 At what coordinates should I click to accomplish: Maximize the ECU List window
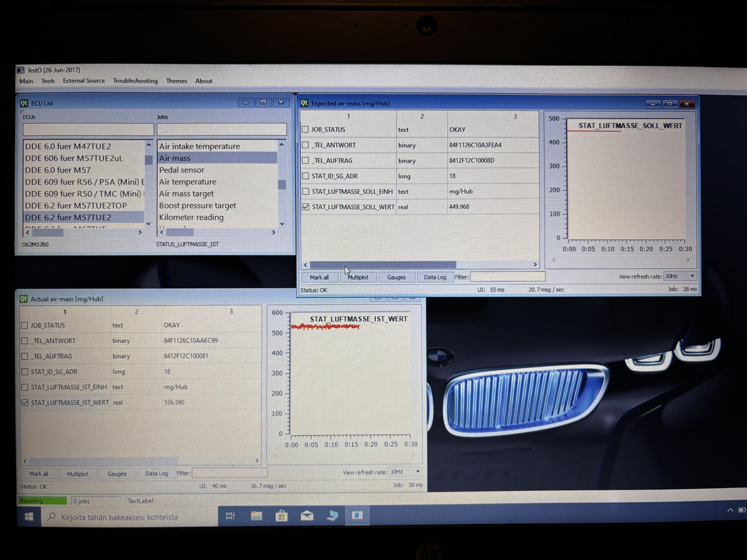tap(263, 103)
